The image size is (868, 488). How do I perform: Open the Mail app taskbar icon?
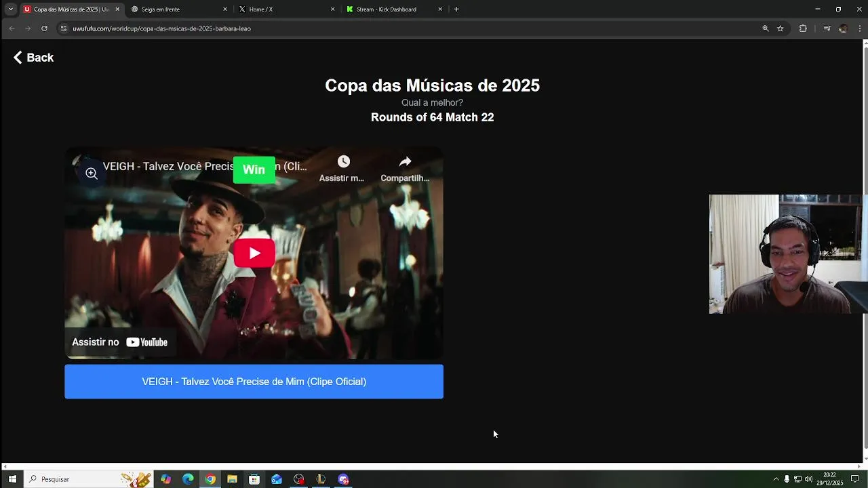[277, 479]
